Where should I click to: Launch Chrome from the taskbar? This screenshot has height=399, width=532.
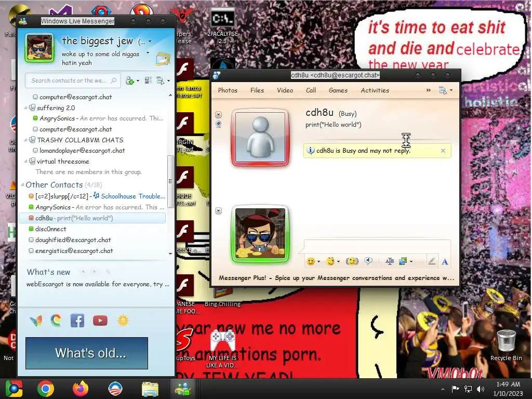(x=46, y=389)
